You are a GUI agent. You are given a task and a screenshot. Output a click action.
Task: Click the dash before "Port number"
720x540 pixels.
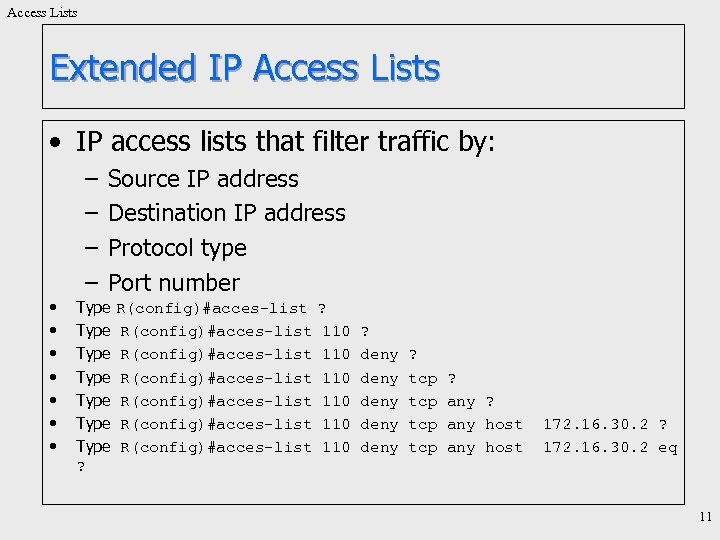[90, 282]
